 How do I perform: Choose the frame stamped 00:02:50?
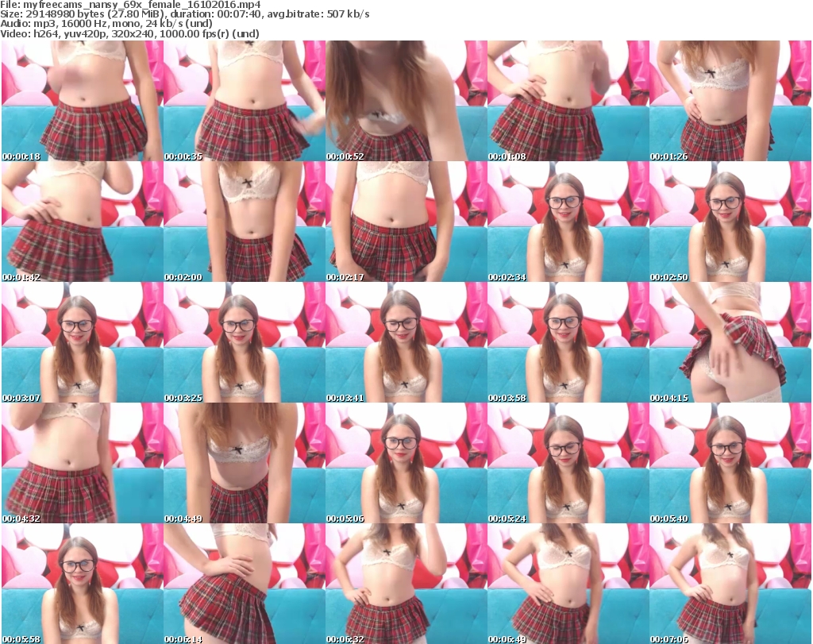(x=730, y=222)
